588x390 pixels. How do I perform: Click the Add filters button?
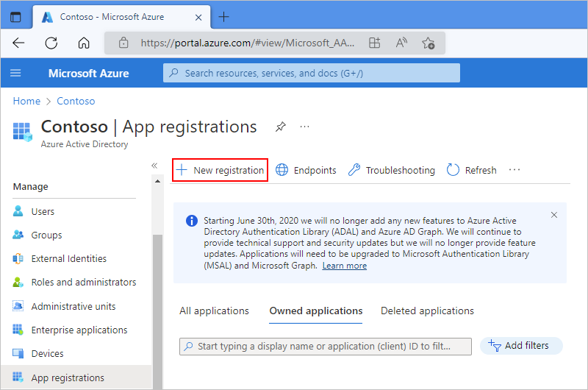tap(521, 346)
